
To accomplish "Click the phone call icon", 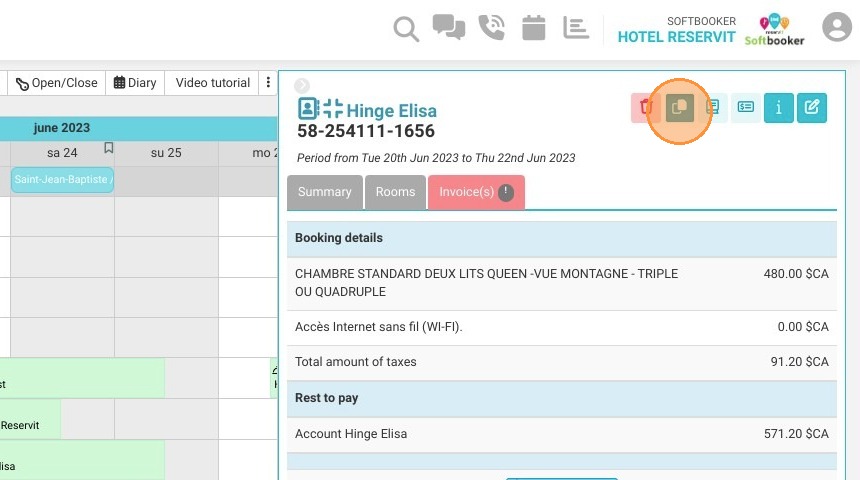I will [x=491, y=27].
